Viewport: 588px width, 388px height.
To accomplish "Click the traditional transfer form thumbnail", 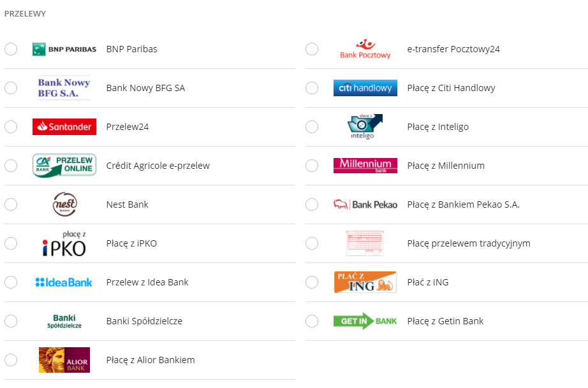I will coord(365,243).
